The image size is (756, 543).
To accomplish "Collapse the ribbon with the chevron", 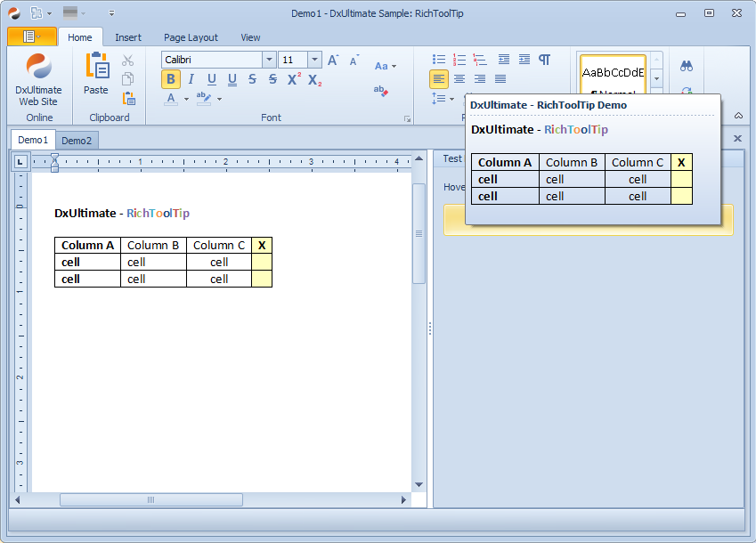I will coord(738,116).
